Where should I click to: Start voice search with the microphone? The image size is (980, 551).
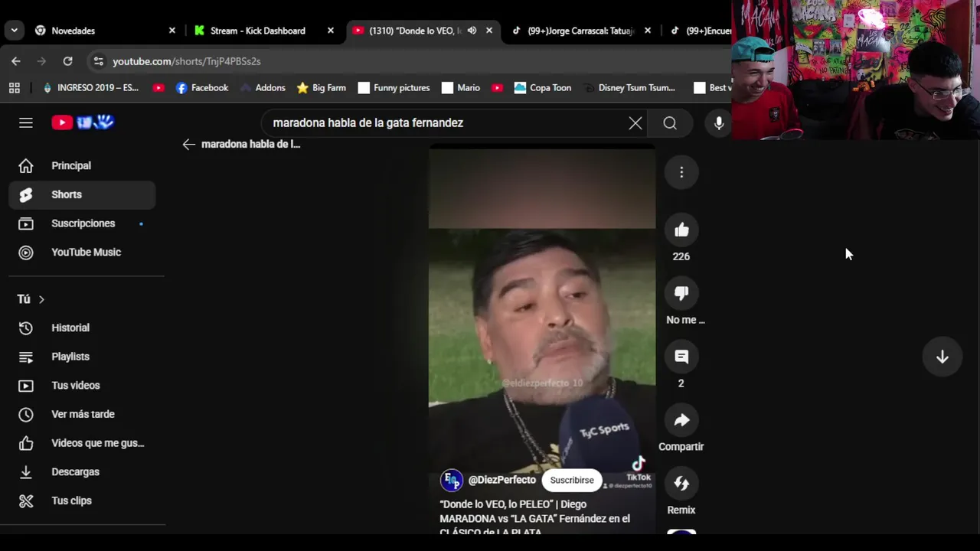coord(719,123)
